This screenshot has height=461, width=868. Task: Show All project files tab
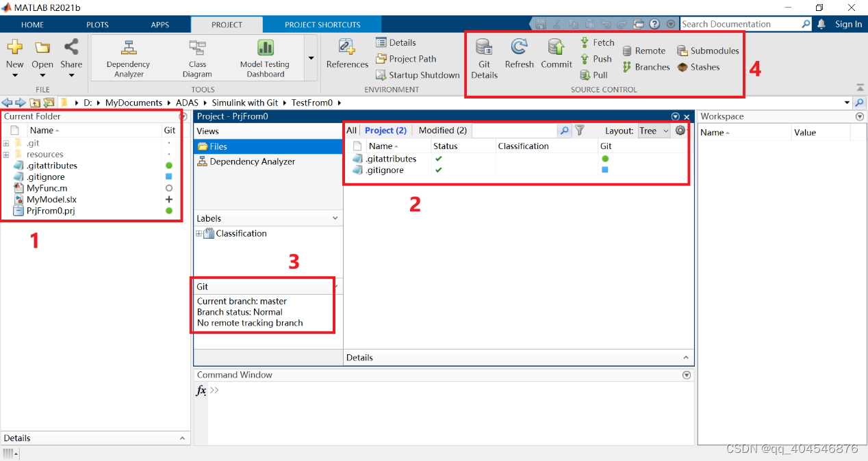[351, 131]
